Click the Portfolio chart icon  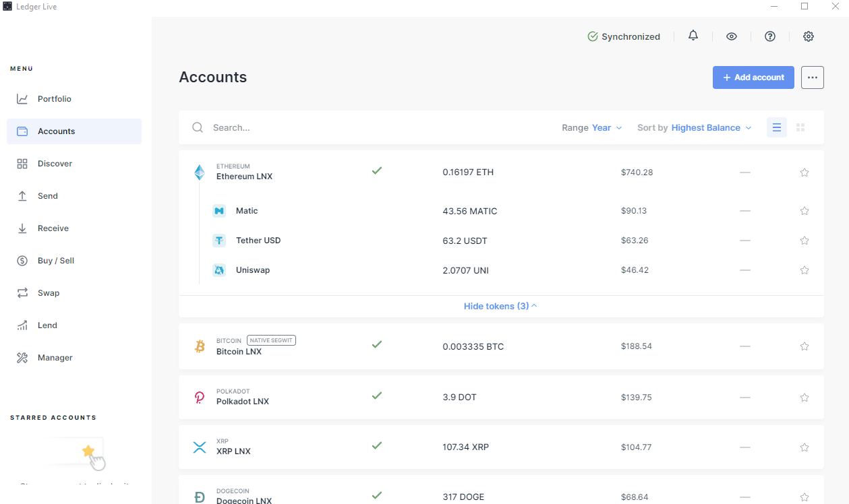22,99
